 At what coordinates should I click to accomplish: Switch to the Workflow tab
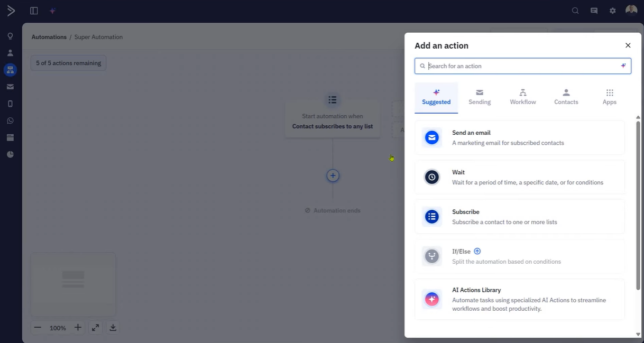click(523, 97)
